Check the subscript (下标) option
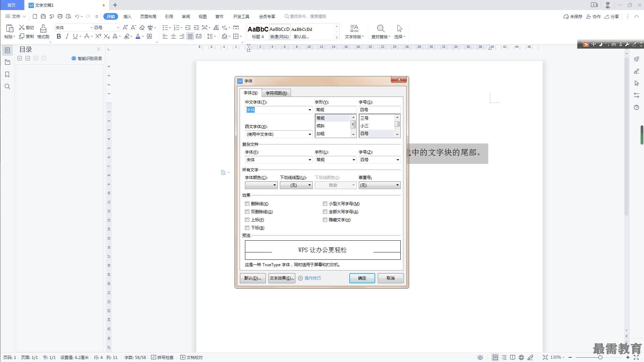 247,228
